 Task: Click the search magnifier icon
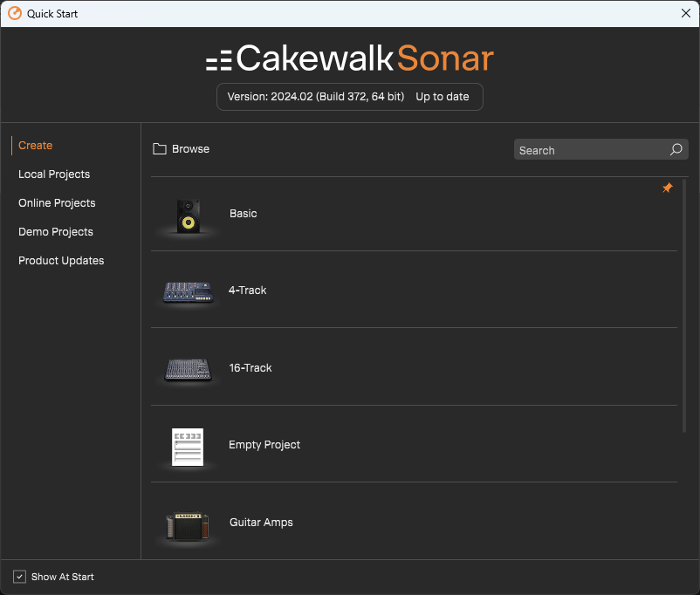[x=676, y=149]
